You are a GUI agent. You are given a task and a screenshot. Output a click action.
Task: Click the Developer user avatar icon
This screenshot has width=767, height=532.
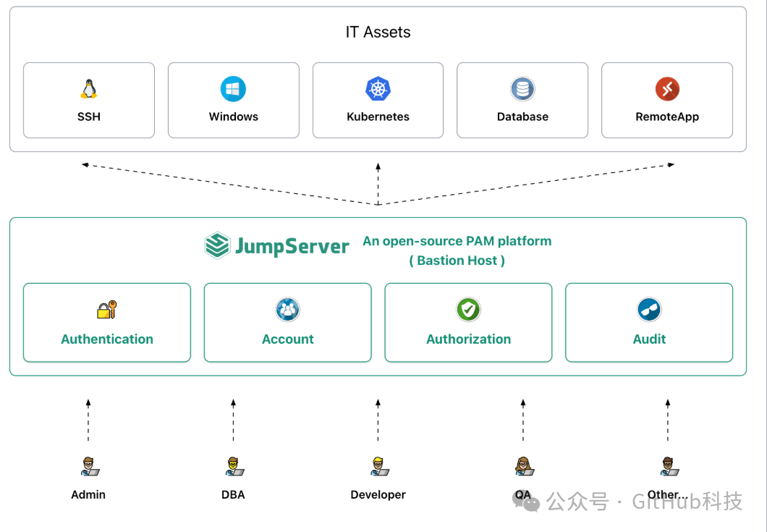click(x=379, y=466)
